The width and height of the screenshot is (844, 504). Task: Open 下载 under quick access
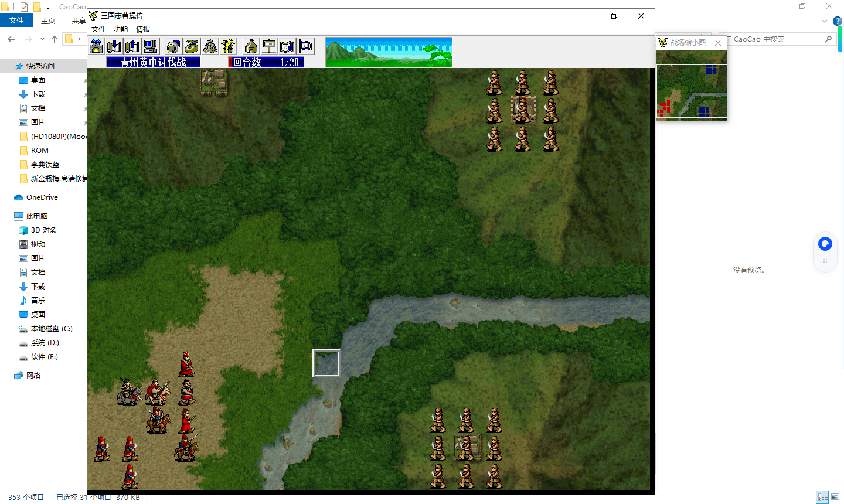[38, 94]
